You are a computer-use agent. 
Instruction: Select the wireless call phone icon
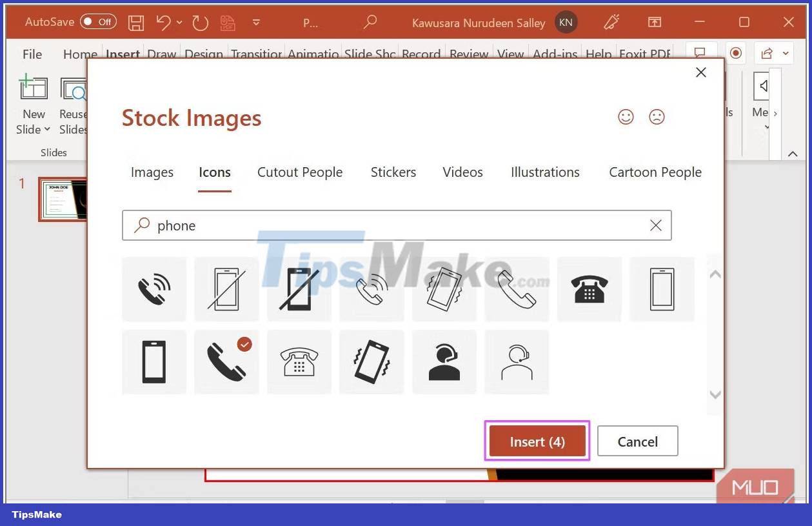click(x=153, y=288)
